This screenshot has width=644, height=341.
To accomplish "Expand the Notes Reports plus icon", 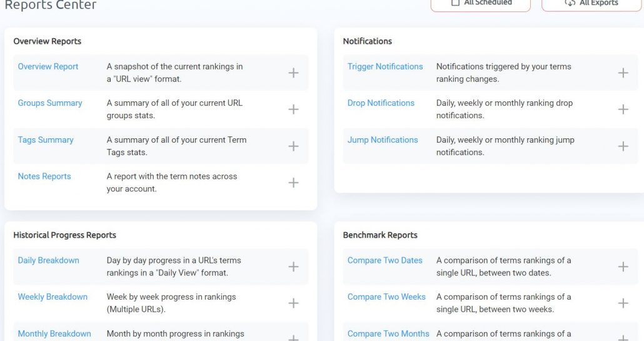I will [x=293, y=183].
